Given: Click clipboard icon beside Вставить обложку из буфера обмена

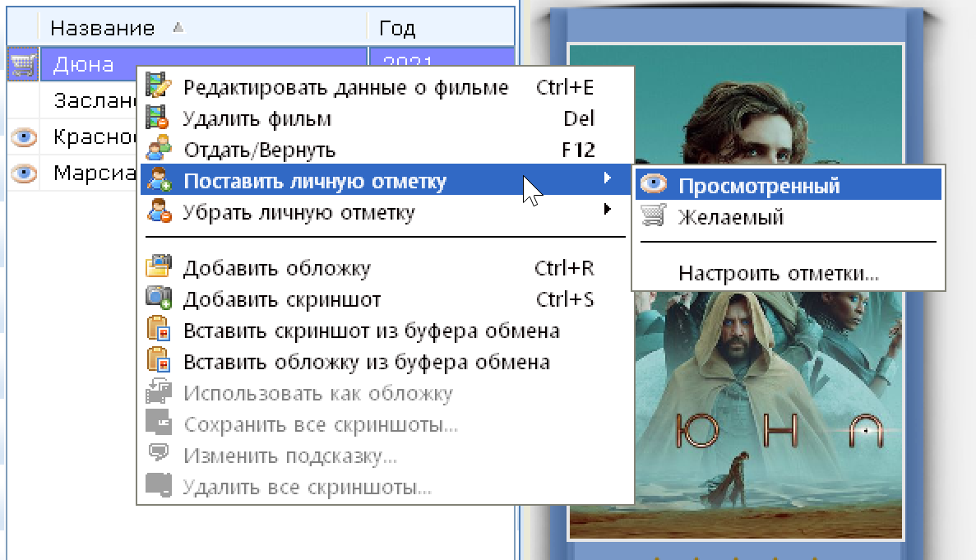Looking at the screenshot, I should (x=158, y=361).
